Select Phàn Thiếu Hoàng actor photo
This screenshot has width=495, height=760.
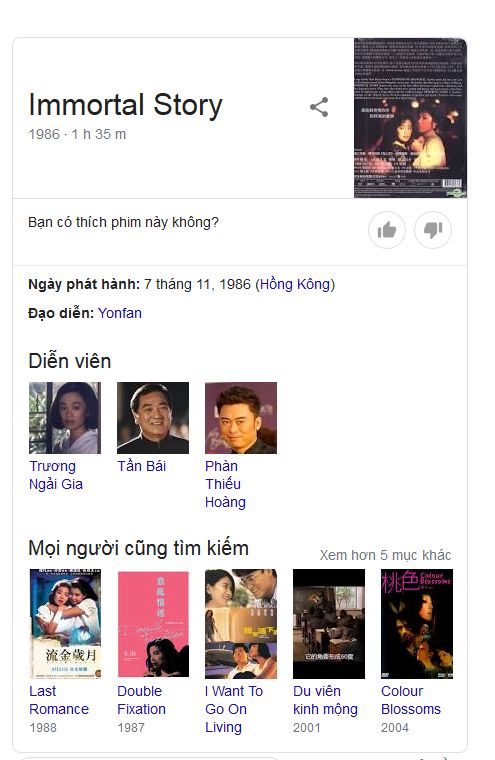click(x=241, y=418)
